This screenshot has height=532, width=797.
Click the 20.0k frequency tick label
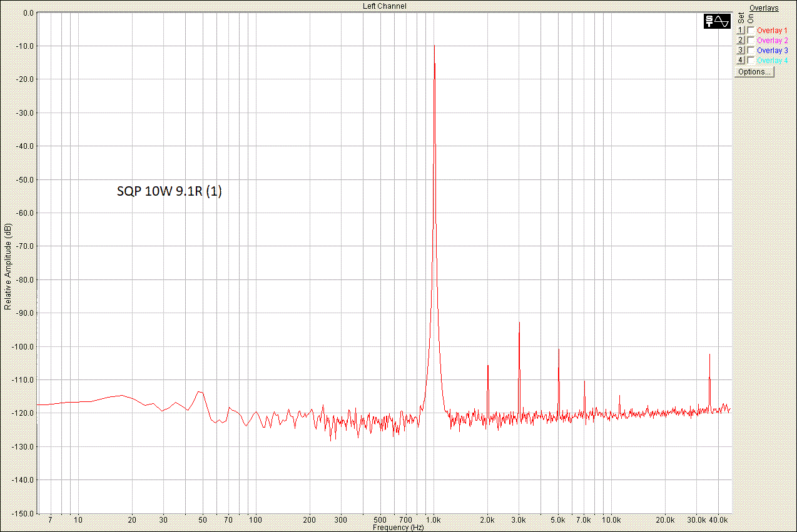point(665,519)
